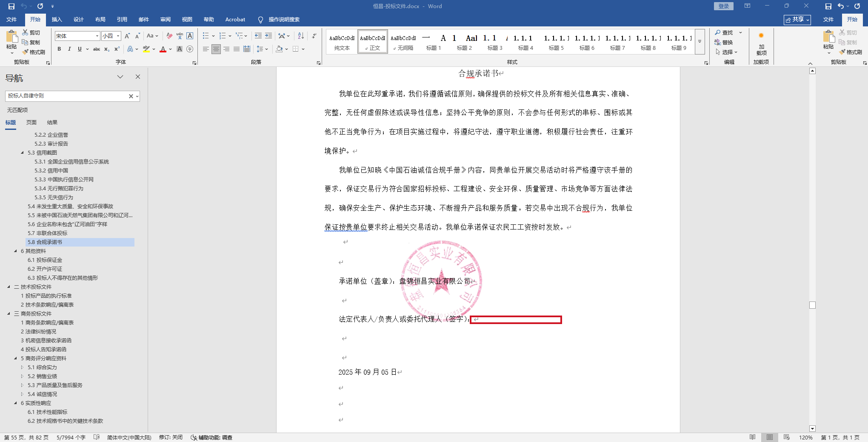Apply superscript formatting
The height and width of the screenshot is (442, 868).
point(117,49)
